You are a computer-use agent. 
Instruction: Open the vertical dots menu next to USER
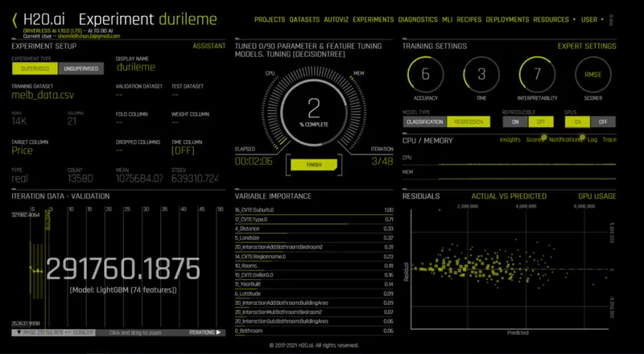611,20
